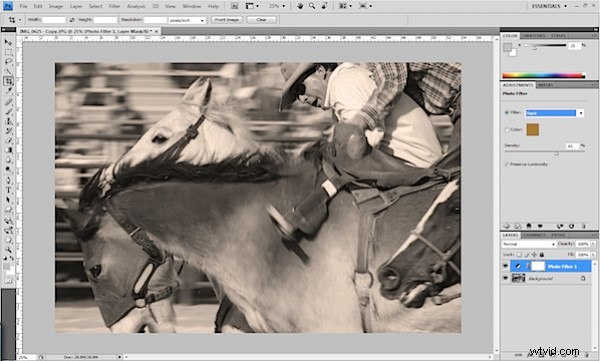Toggle lock transparent pixels
This screenshot has height=361, width=600.
click(x=519, y=255)
